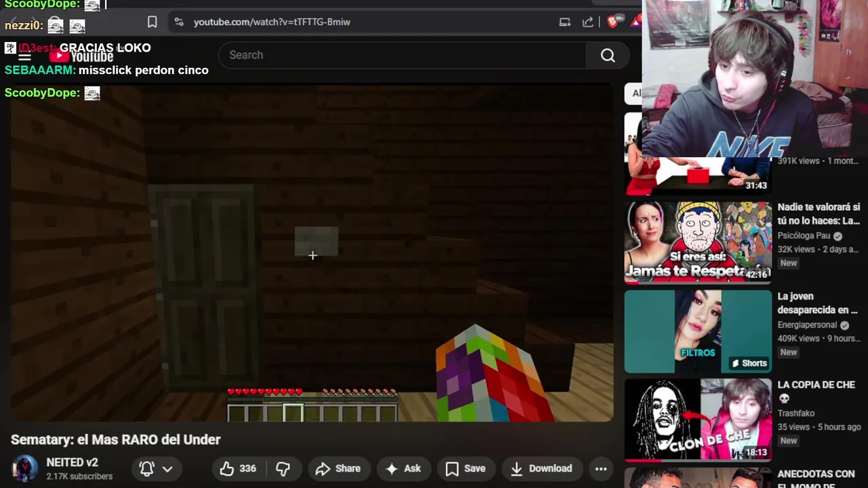Open the YouTube hamburger guide menu
The width and height of the screenshot is (868, 488).
click(x=24, y=56)
